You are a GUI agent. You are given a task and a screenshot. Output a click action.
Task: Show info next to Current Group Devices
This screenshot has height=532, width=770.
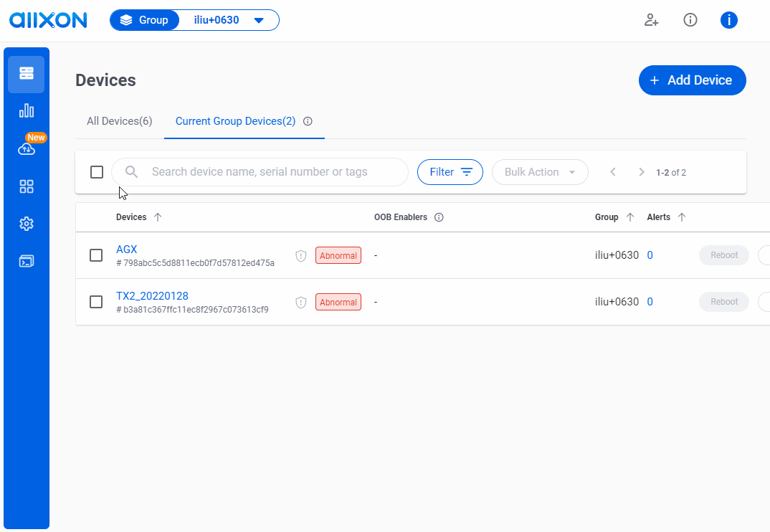pos(308,121)
